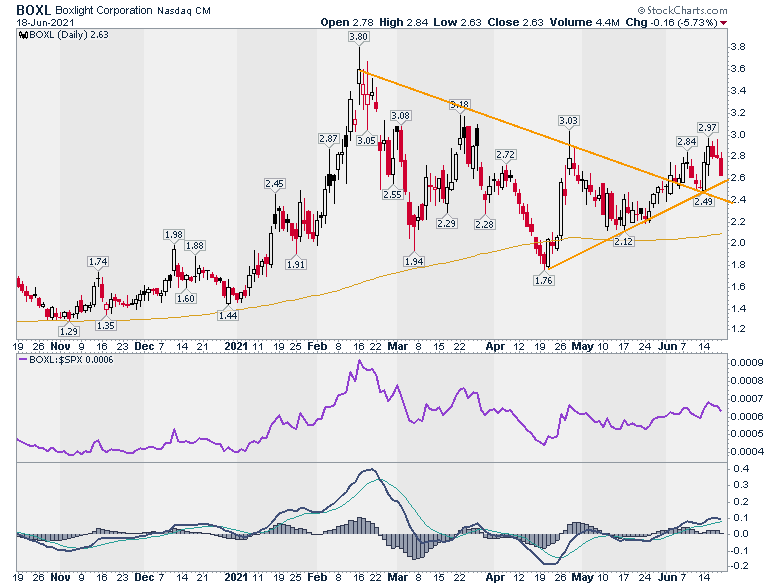Click the 2021 label on price axis

pyautogui.click(x=236, y=346)
